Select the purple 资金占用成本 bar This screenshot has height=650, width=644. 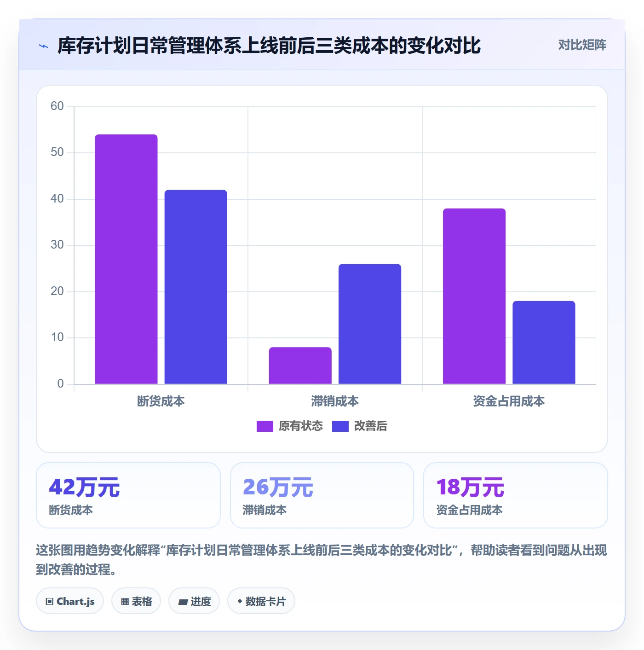pyautogui.click(x=474, y=296)
